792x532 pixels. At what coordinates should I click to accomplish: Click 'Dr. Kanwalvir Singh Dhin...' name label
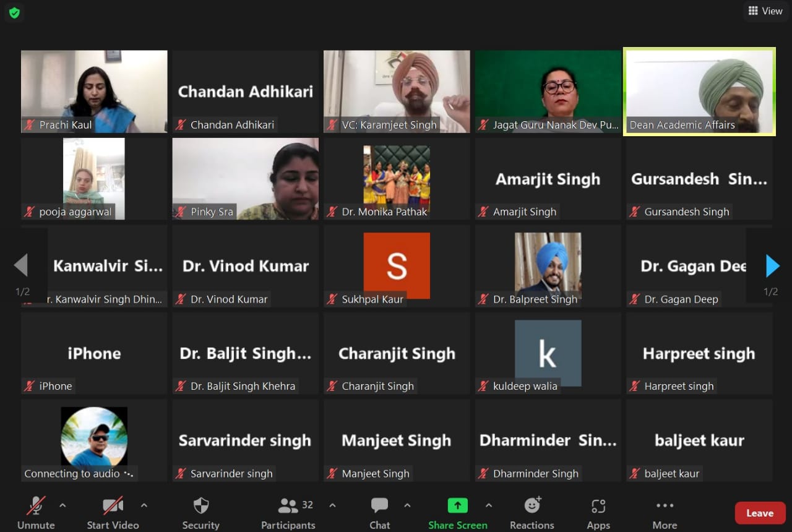click(104, 299)
